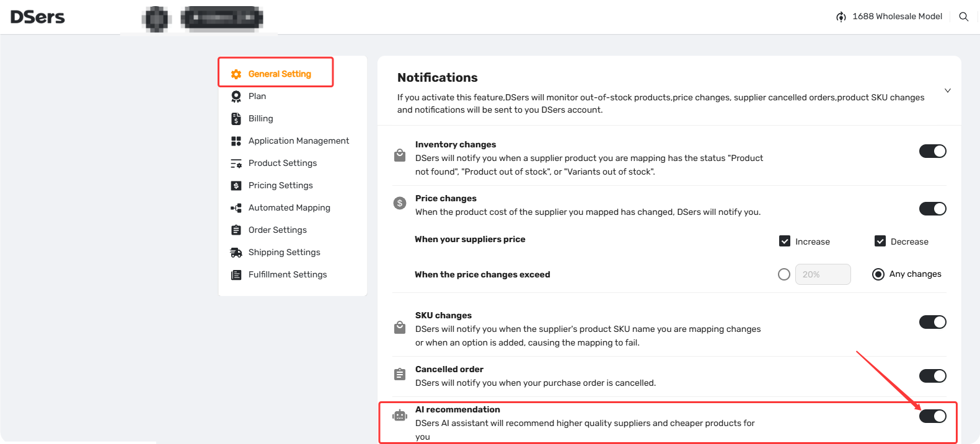
Task: Click the General Setting gear icon
Action: tap(236, 74)
